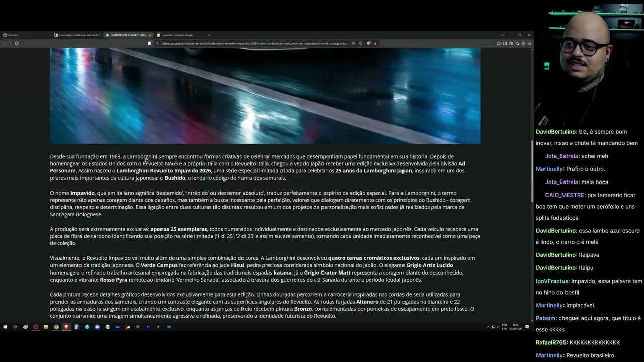Open Task View in the taskbar

click(15, 327)
